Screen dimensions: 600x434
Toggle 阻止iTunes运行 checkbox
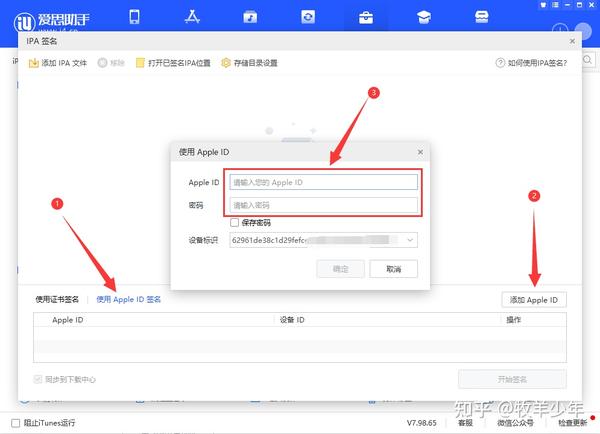tap(15, 423)
